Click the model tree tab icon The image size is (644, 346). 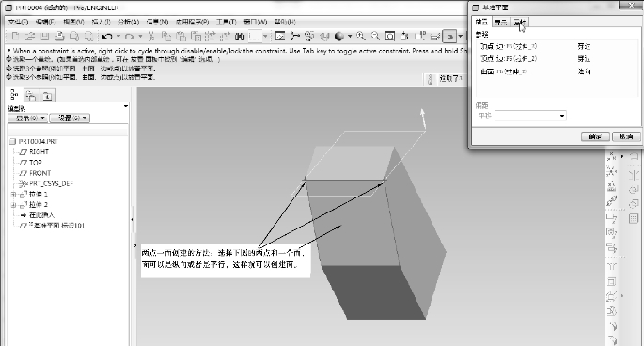point(14,95)
